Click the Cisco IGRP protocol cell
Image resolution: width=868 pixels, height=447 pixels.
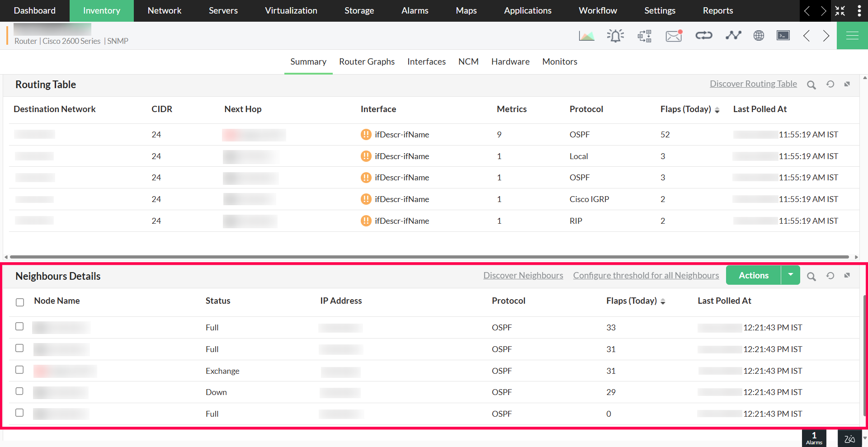tap(589, 199)
